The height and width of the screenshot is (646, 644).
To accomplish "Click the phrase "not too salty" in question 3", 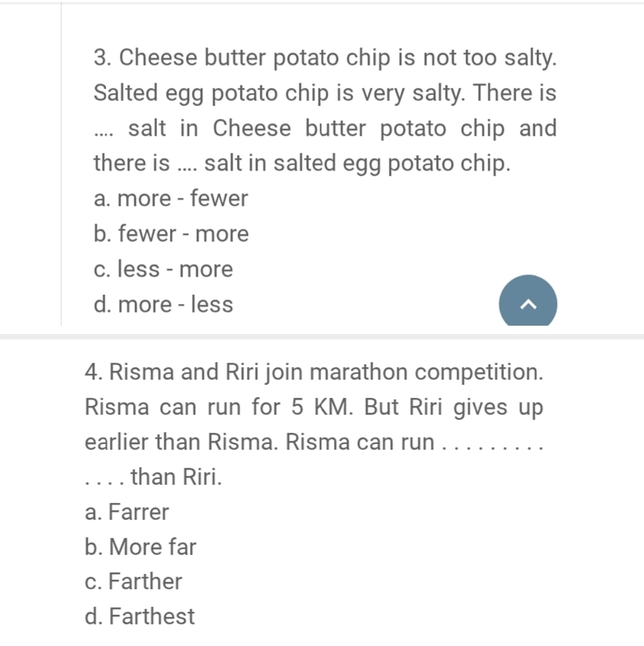I will 489,58.
